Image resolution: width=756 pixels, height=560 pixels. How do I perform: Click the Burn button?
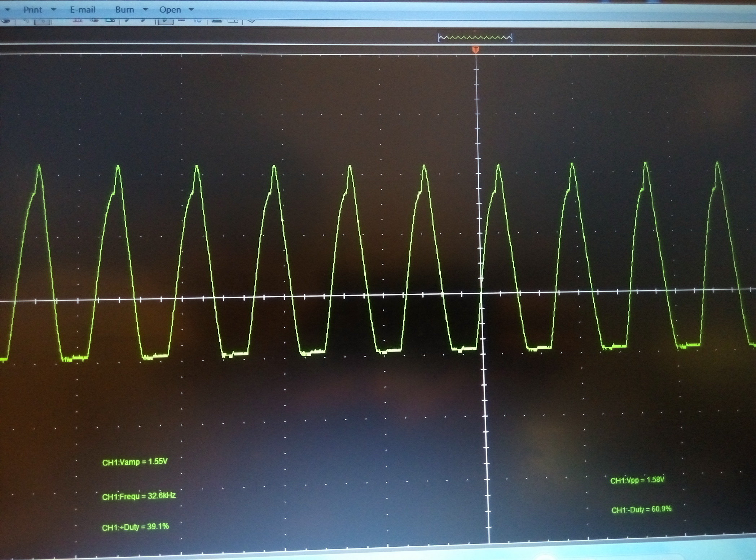125,10
